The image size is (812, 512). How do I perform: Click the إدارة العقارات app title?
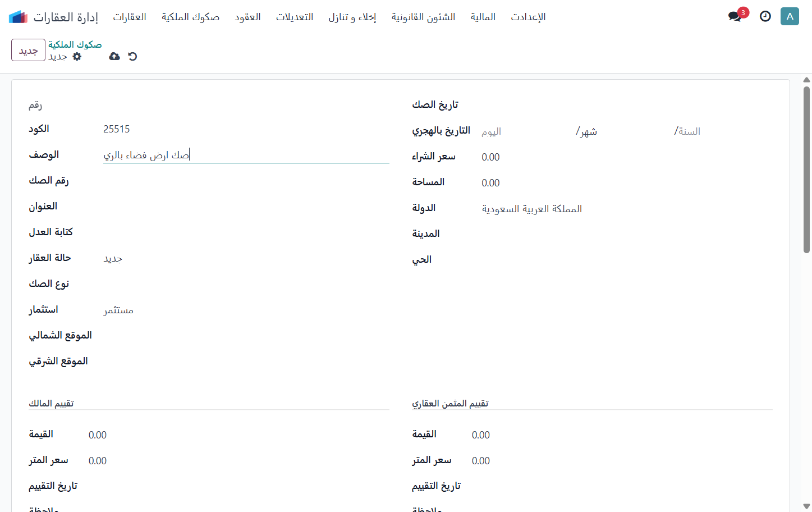66,17
